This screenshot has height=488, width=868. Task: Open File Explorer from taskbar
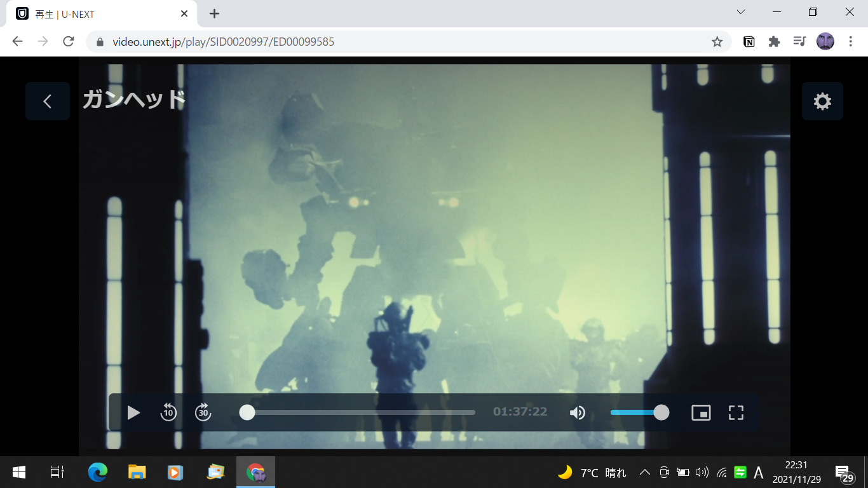point(137,472)
